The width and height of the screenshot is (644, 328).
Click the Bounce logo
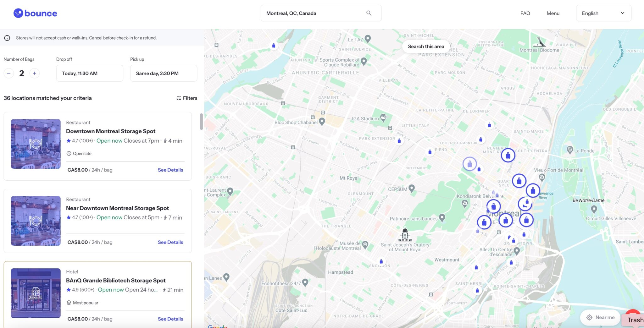tap(35, 13)
